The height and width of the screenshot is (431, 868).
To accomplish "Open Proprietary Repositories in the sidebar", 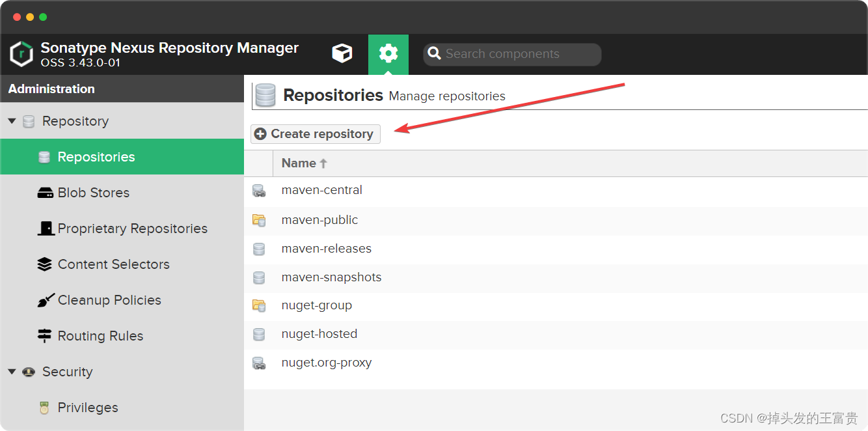I will click(122, 229).
